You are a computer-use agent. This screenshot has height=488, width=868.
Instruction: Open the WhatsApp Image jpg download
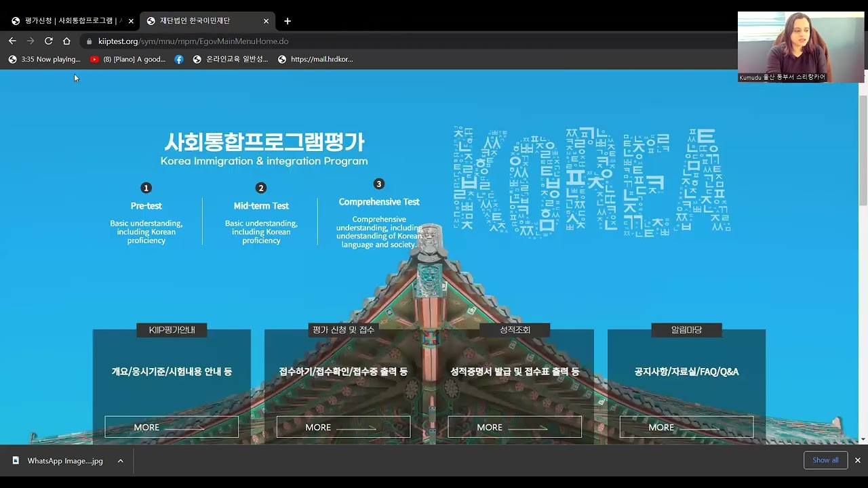coord(58,461)
